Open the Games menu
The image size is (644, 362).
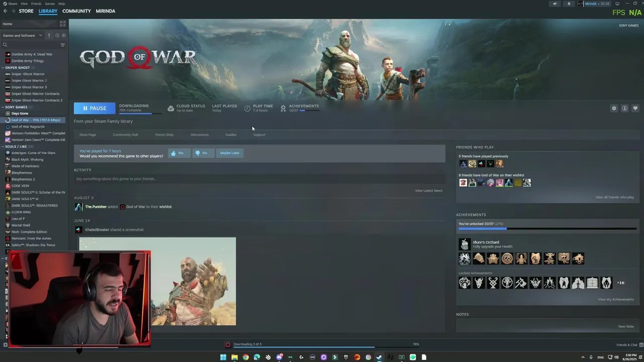50,4
